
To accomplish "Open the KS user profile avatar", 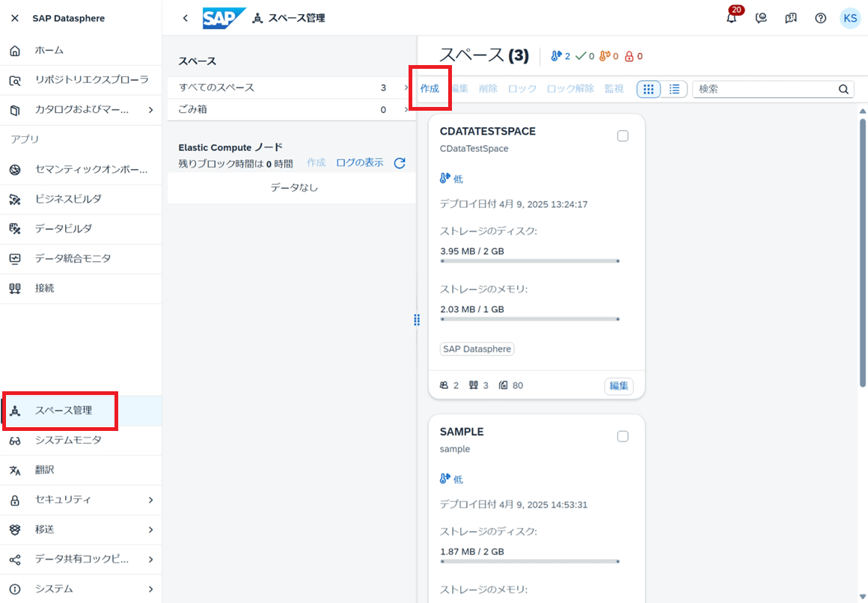I will tap(850, 18).
